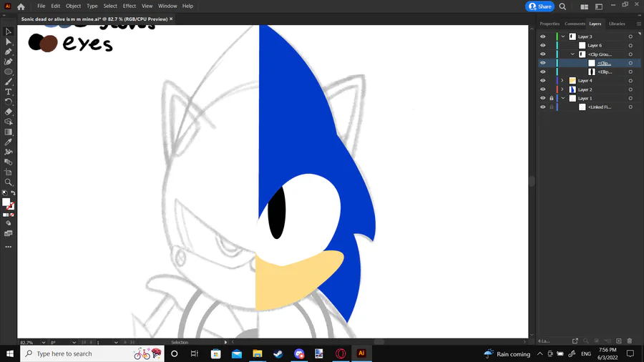The image size is (644, 362).
Task: Collapse Layer 3 contents
Action: tap(563, 36)
